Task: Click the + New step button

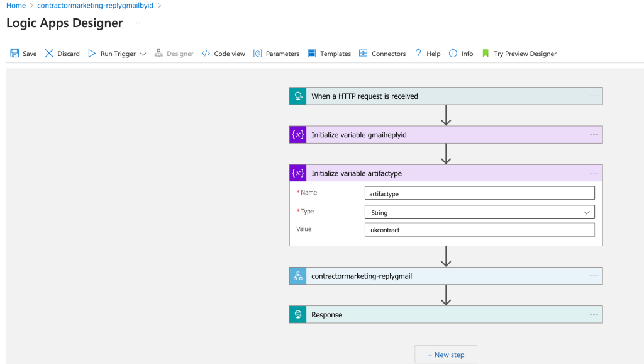Action: point(446,355)
